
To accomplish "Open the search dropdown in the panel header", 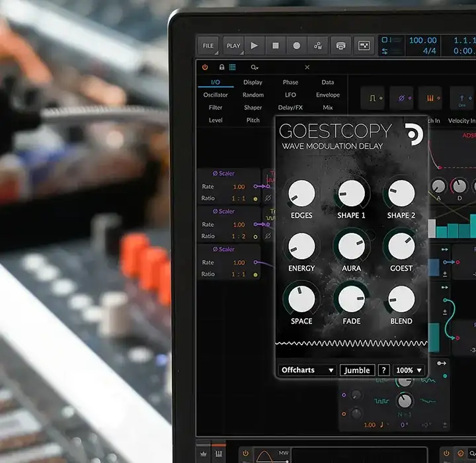I will [x=255, y=67].
